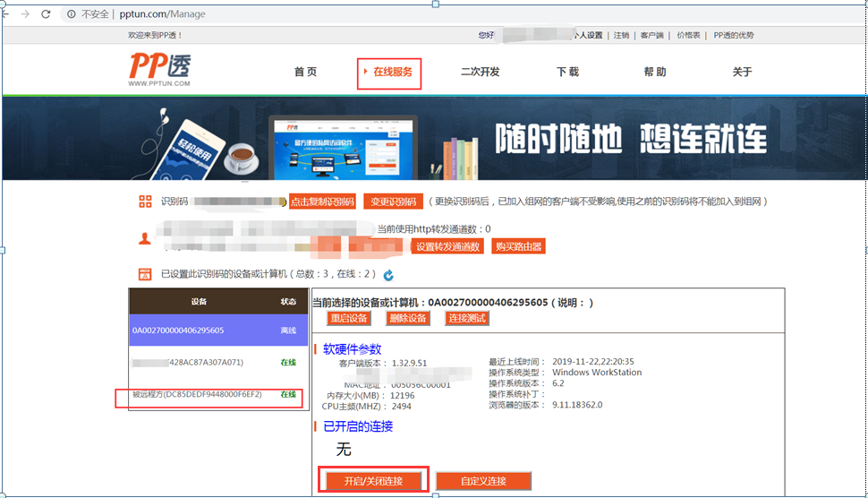The image size is (868, 498).
Task: Open the 下载 page
Action: [567, 73]
